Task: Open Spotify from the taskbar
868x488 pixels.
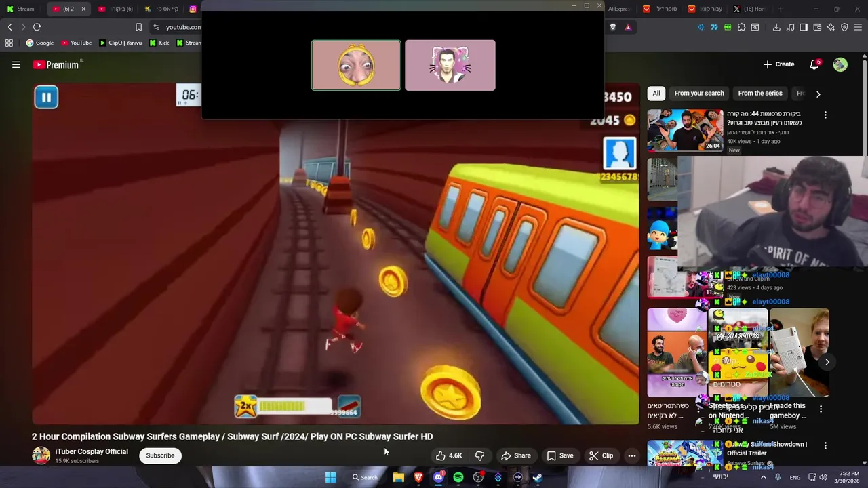Action: click(x=458, y=477)
